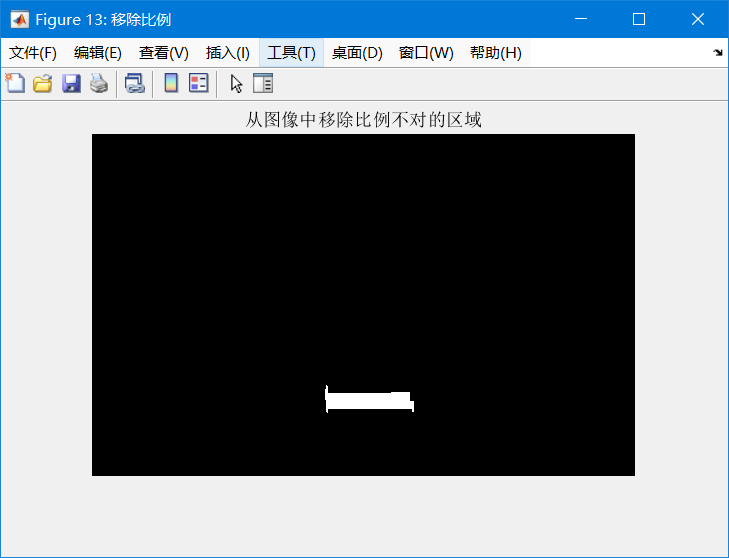729x558 pixels.
Task: Click the Link Plot toolbar icon
Action: click(x=135, y=84)
